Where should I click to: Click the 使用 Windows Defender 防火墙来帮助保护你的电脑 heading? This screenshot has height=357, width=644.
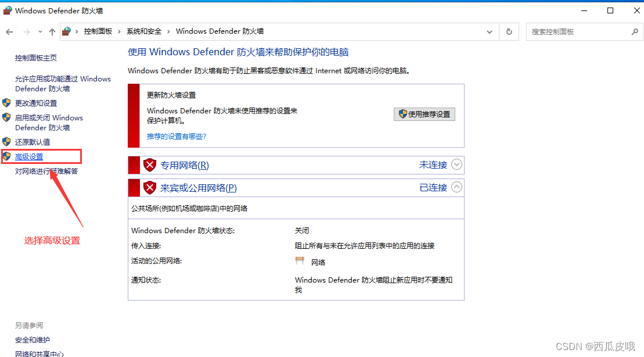pyautogui.click(x=238, y=52)
